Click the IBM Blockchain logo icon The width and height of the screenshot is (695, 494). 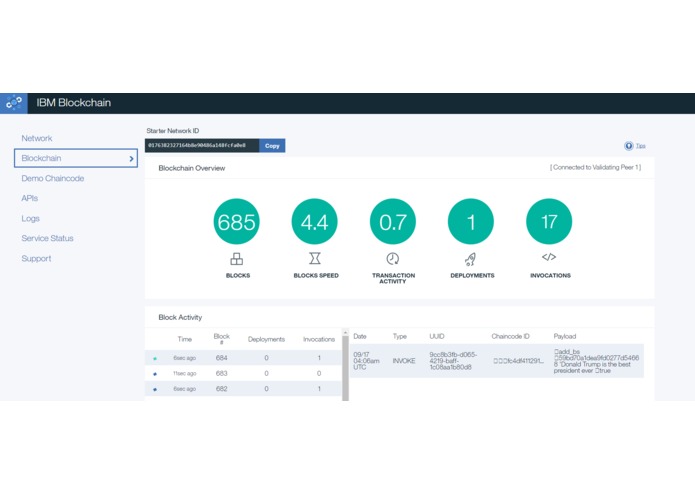click(x=14, y=103)
